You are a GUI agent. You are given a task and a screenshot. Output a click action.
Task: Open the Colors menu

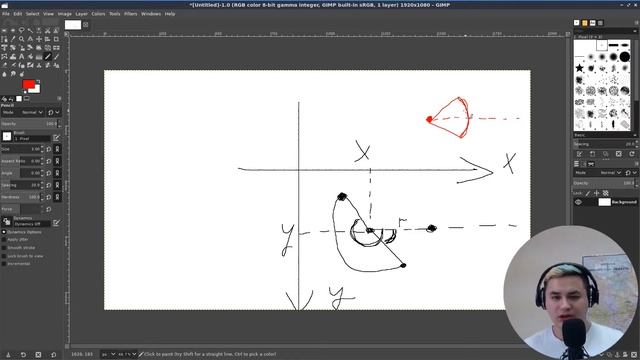[98, 13]
